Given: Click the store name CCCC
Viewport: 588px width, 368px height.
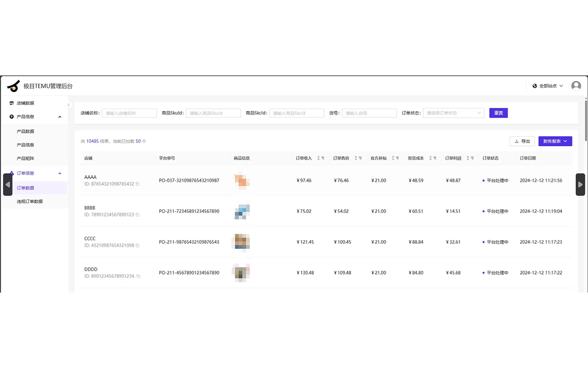Looking at the screenshot, I should click(90, 239).
